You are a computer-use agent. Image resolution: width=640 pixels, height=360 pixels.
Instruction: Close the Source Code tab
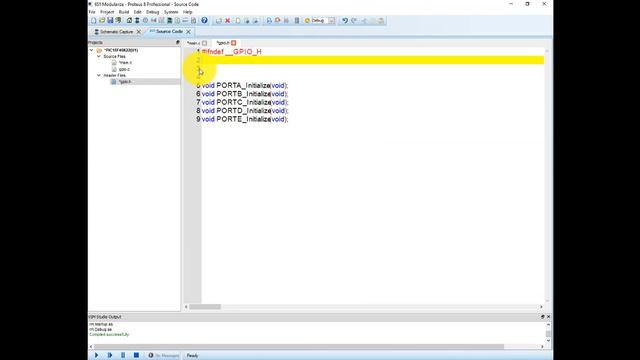coord(188,31)
